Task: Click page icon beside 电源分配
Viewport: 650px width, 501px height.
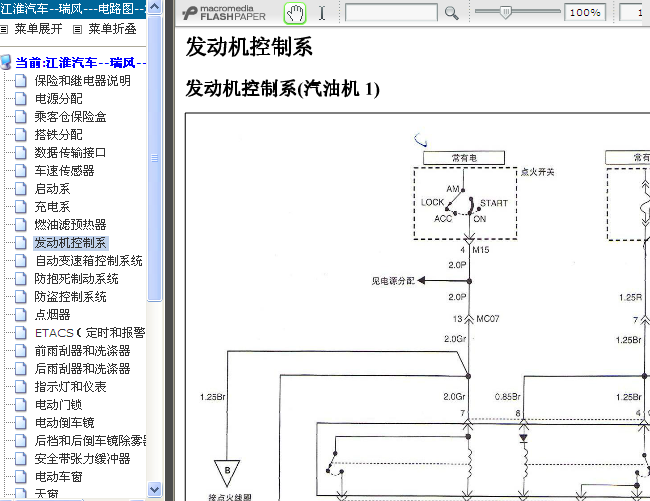Action: (22, 99)
